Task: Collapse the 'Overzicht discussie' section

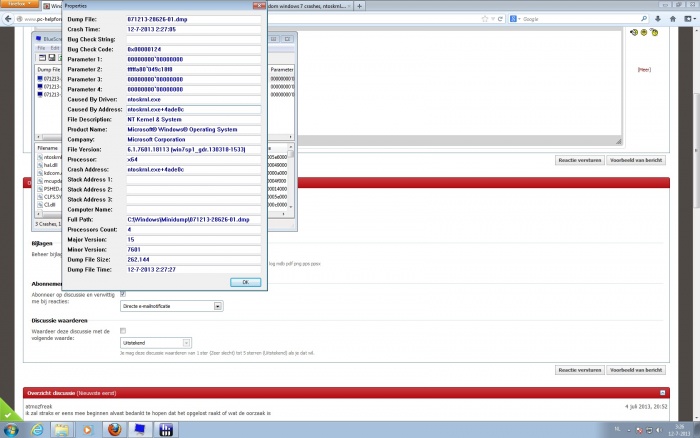Action: pos(662,393)
